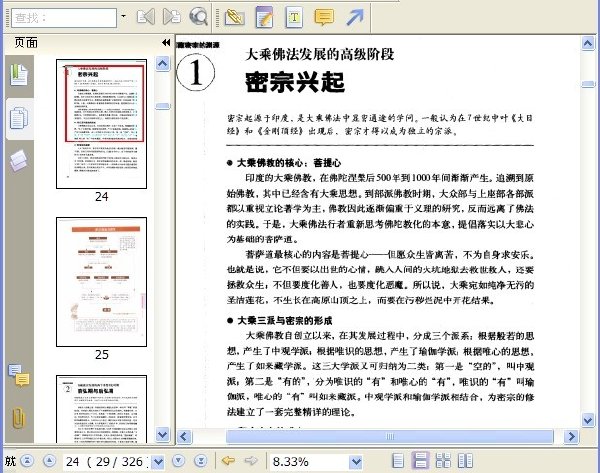Open the Bookmarks sidebar panel
This screenshot has height=473, width=600.
(19, 75)
